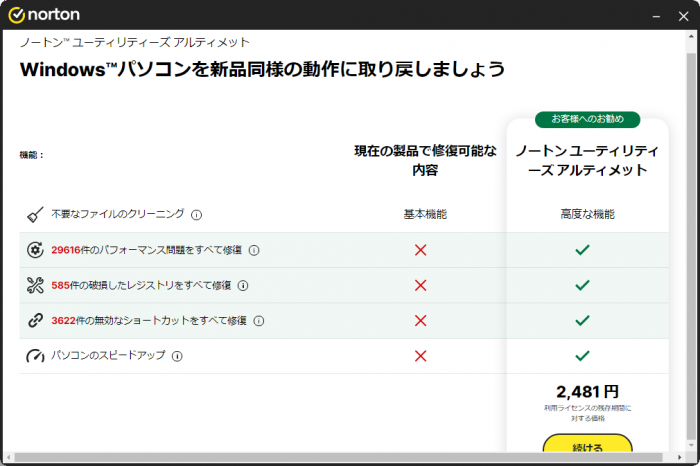The image size is (700, 466).
Task: Open info tooltip for 不要なファイルのクリーニング
Action: point(196,215)
